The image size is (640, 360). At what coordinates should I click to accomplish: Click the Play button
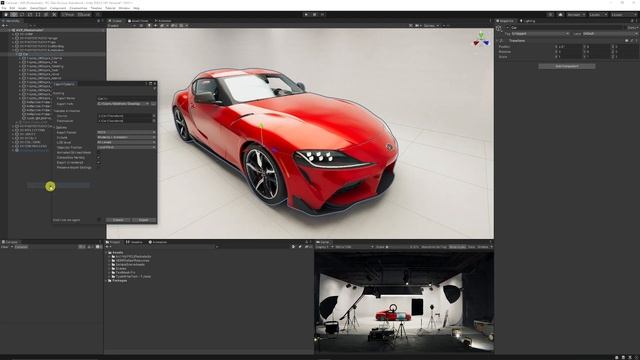tap(306, 14)
